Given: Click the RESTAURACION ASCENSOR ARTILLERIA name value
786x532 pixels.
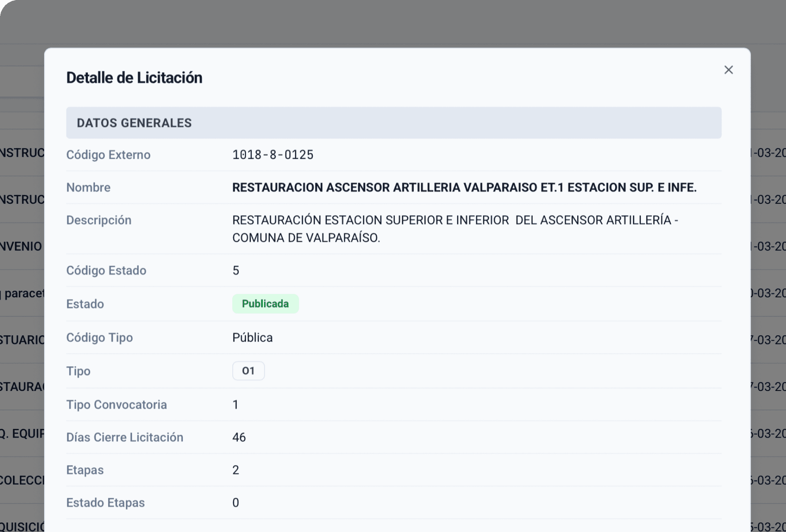Looking at the screenshot, I should pyautogui.click(x=464, y=187).
